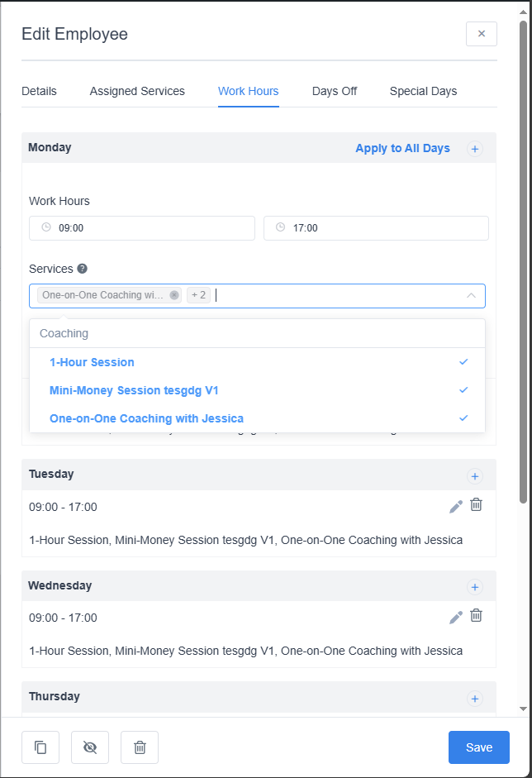Edit Wednesday work hours with pencil icon

(x=456, y=617)
